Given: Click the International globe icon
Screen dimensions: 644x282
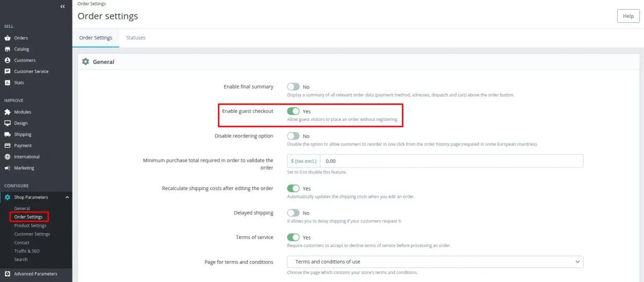Looking at the screenshot, I should [x=8, y=157].
